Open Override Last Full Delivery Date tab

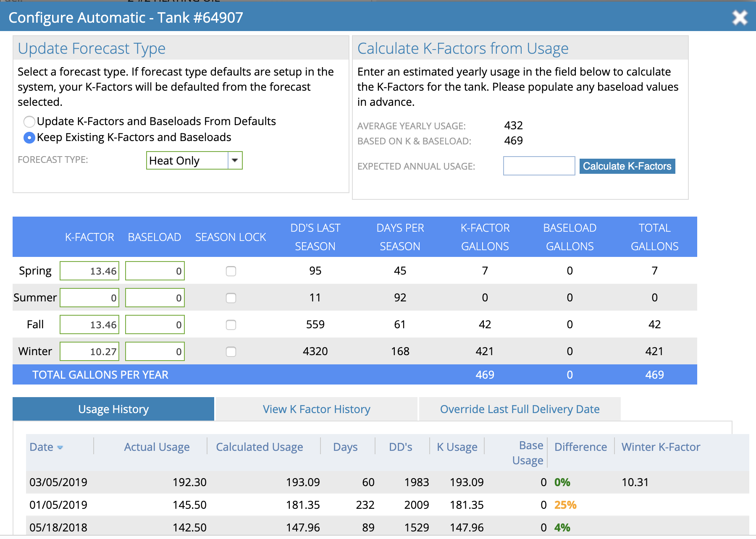(520, 409)
